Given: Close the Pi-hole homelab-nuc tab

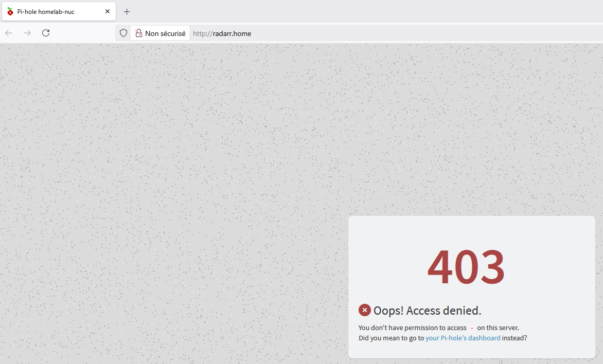Looking at the screenshot, I should (108, 11).
